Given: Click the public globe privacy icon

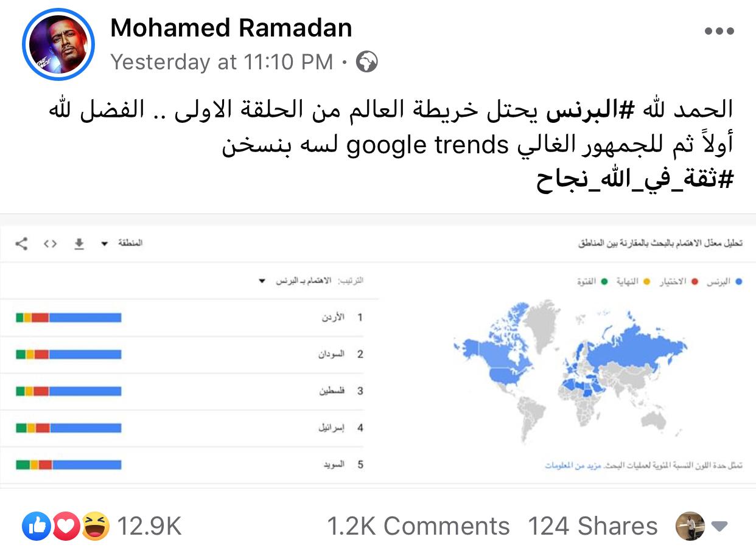Looking at the screenshot, I should (366, 61).
